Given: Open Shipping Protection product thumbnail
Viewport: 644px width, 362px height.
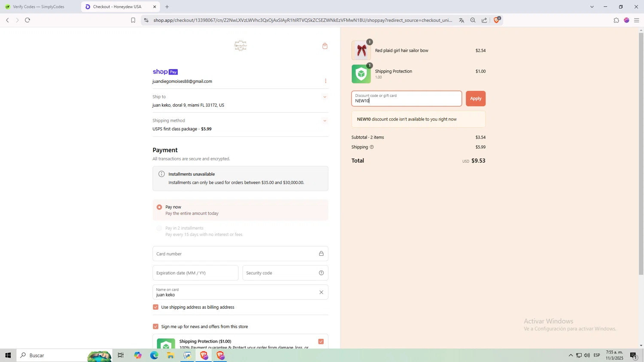Looking at the screenshot, I should (x=361, y=74).
